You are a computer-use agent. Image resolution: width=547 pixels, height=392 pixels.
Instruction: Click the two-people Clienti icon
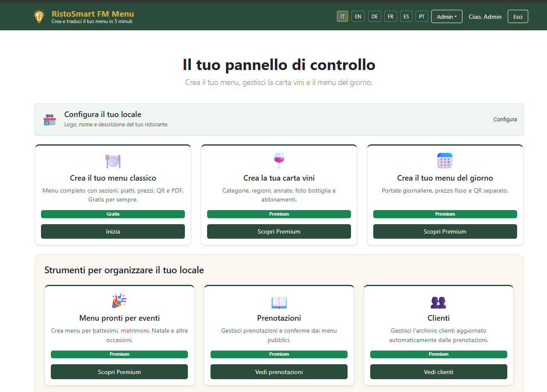click(439, 302)
